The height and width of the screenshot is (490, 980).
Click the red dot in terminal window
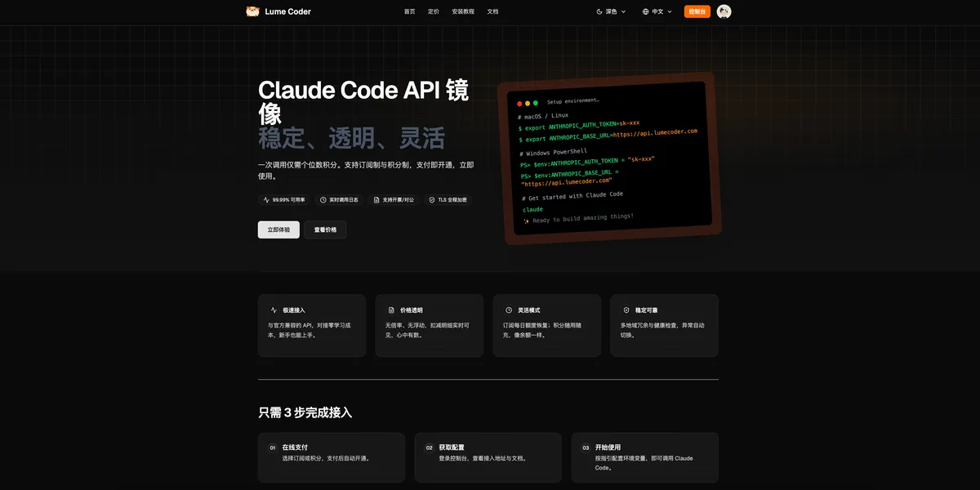click(519, 104)
